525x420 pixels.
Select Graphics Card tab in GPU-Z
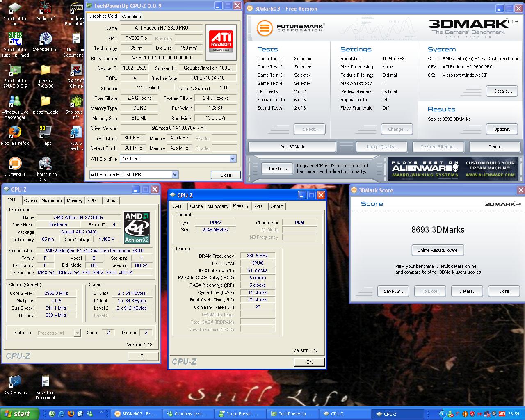103,16
